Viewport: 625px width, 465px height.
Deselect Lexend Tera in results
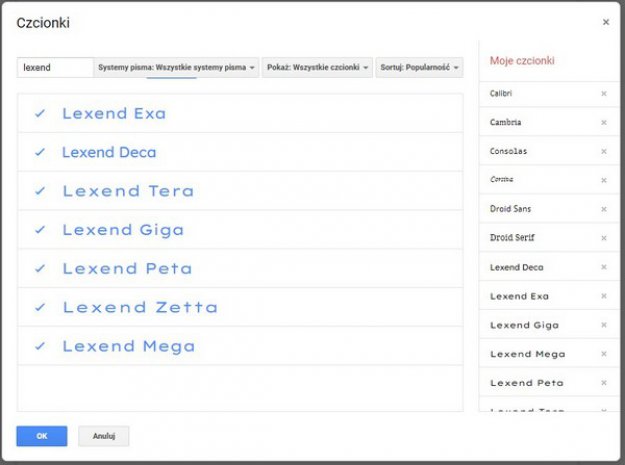[x=40, y=191]
